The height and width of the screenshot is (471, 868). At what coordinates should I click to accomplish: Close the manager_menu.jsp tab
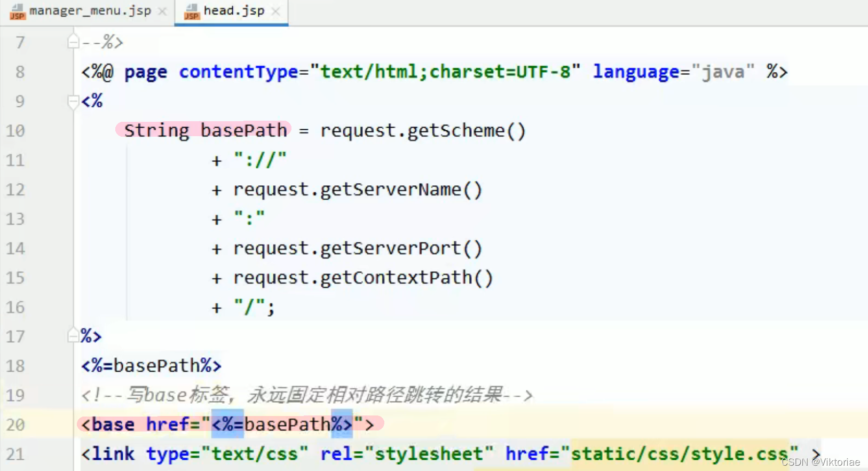[x=163, y=11]
